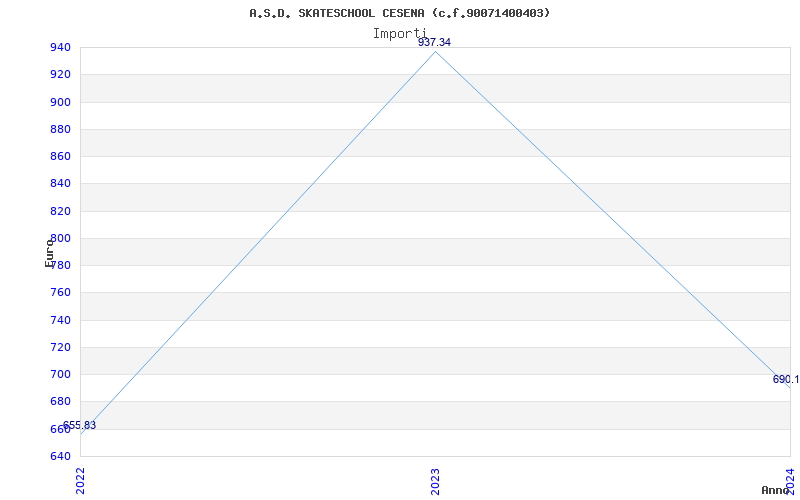The height and width of the screenshot is (500, 800).
Task: Click the line peak at 2023
Action: click(x=435, y=52)
